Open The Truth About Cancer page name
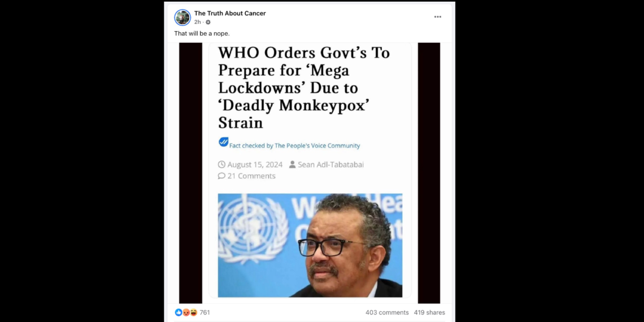The width and height of the screenshot is (644, 322). point(230,13)
